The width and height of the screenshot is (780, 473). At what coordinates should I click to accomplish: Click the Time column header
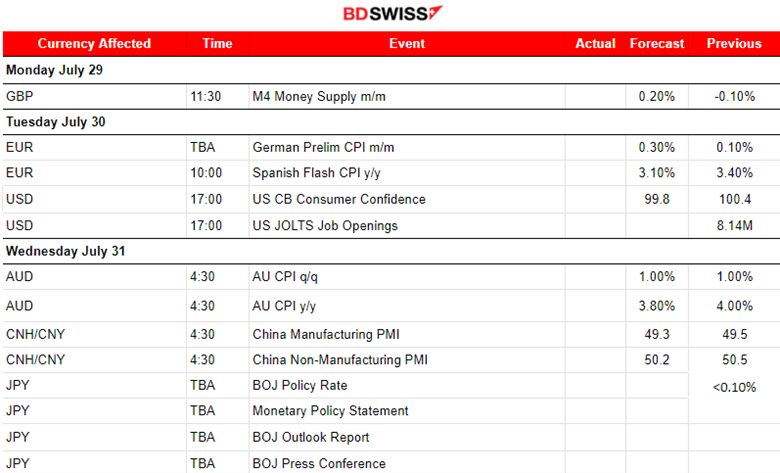coord(217,44)
